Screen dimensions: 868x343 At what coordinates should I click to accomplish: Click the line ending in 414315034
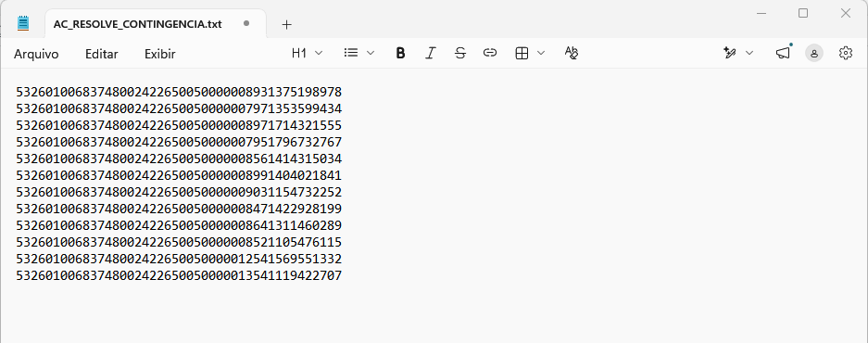[179, 159]
